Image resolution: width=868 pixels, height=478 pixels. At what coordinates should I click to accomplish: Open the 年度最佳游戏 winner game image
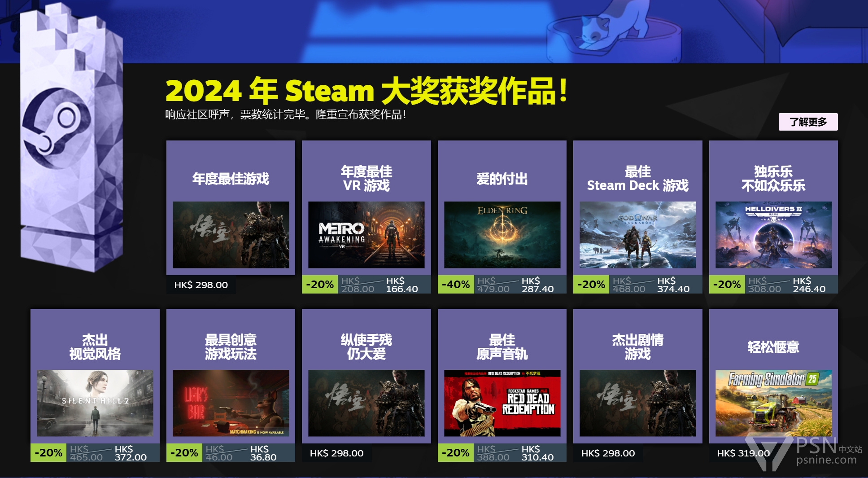[231, 235]
